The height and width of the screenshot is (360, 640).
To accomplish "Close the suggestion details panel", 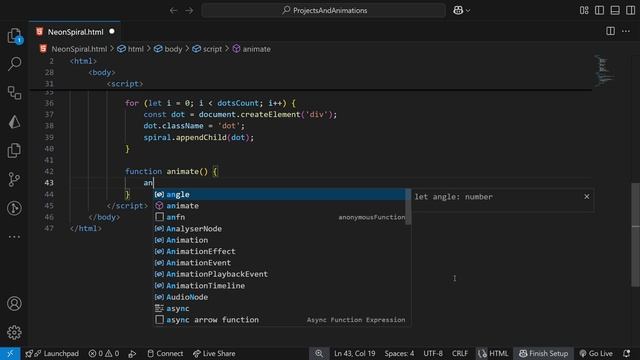I will (587, 197).
